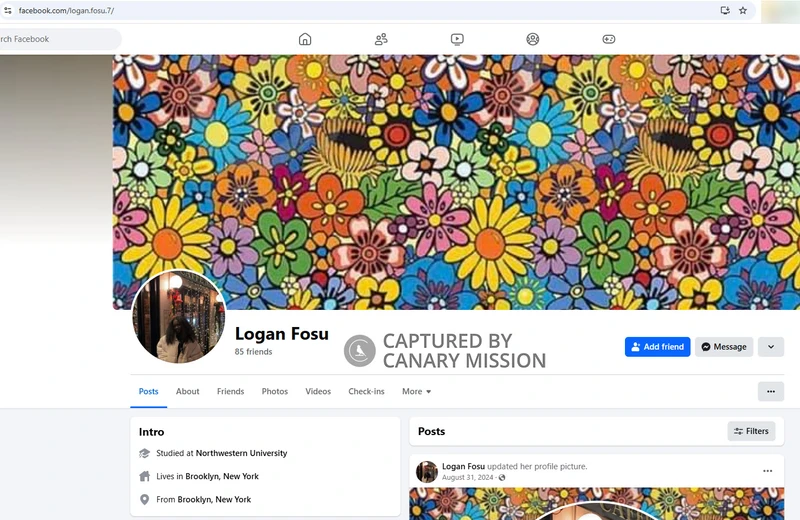This screenshot has width=800, height=520.
Task: Open the three-dot menu on the post
Action: (767, 471)
